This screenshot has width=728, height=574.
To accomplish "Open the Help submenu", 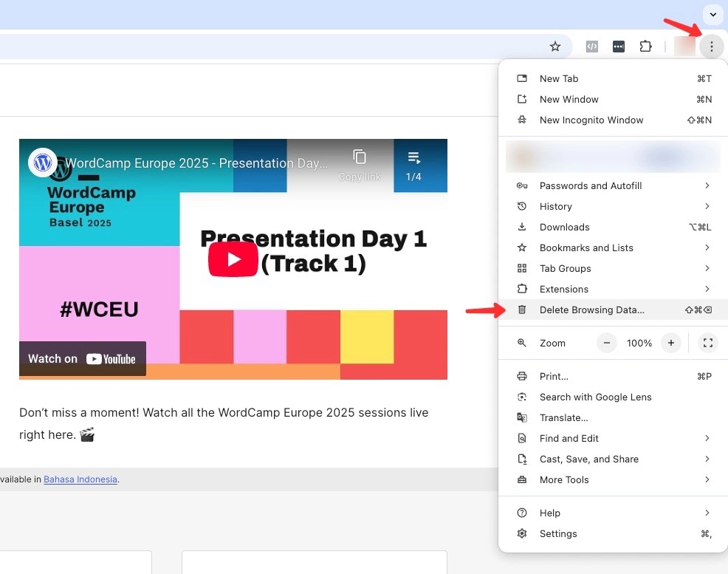I will click(x=614, y=513).
